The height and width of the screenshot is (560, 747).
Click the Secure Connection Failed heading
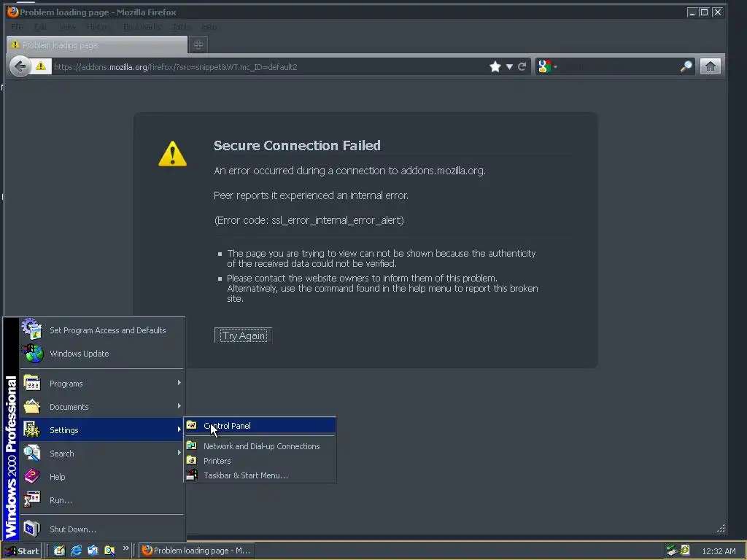click(297, 145)
